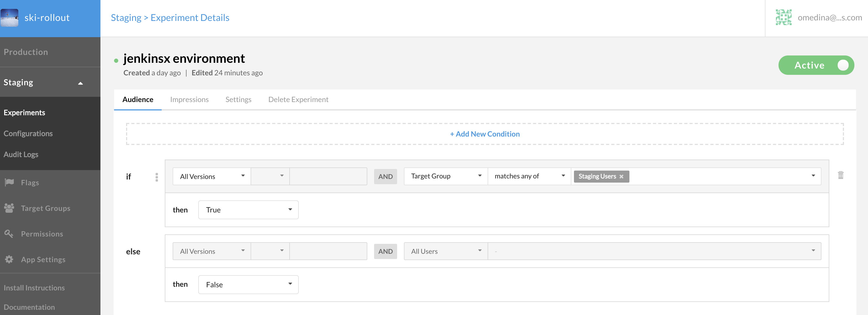Switch to the Impressions tab
The image size is (868, 315).
189,99
